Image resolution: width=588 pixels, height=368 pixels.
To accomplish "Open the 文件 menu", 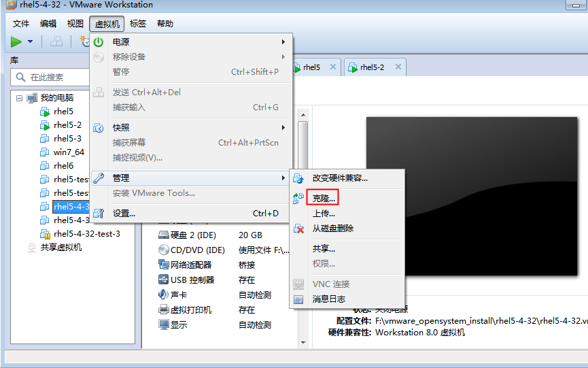I will pos(20,24).
